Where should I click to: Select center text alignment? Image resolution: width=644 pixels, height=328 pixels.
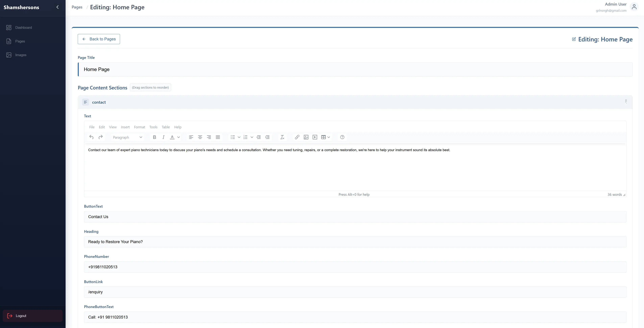(x=200, y=137)
